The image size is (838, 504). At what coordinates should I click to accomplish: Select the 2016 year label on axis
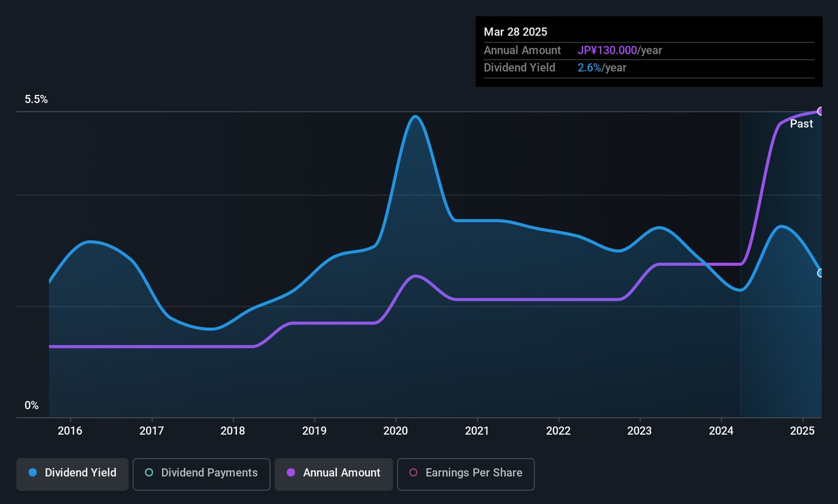tap(70, 431)
